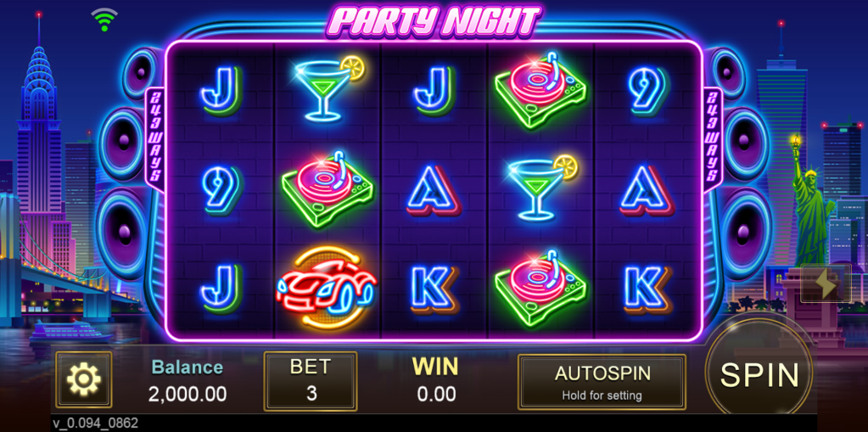This screenshot has width=868, height=432.
Task: Open the BET amount selector
Action: coord(311,381)
